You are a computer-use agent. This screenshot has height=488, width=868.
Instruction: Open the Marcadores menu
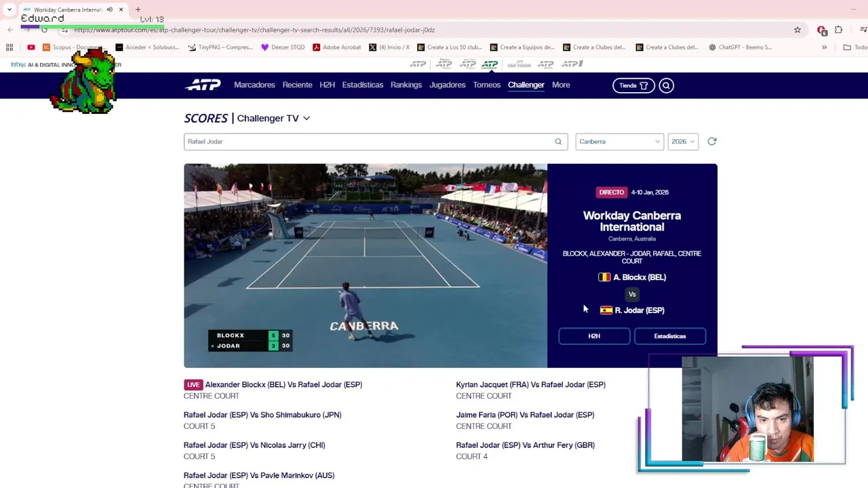(254, 85)
